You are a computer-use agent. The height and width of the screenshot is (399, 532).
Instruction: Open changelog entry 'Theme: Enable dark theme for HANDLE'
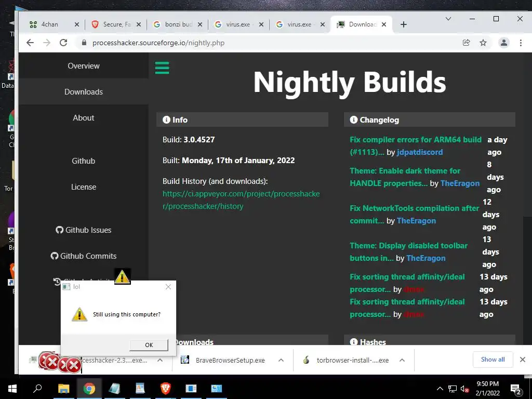[x=405, y=177]
